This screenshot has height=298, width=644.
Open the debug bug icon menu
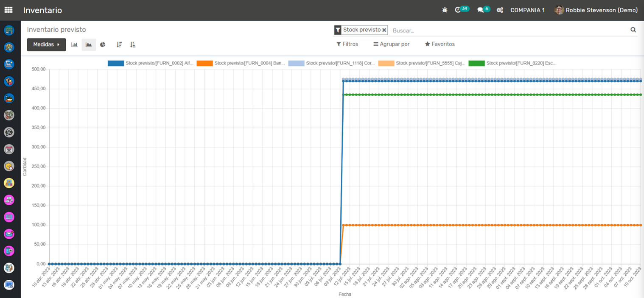445,10
